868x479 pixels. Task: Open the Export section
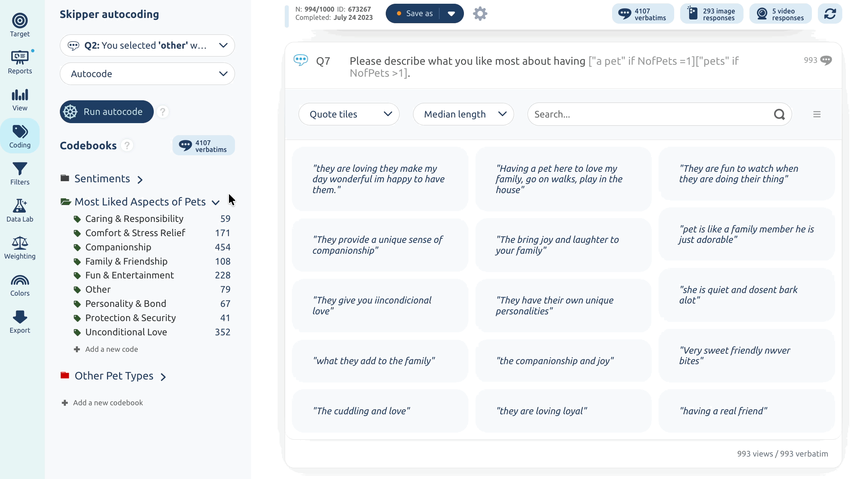tap(20, 321)
